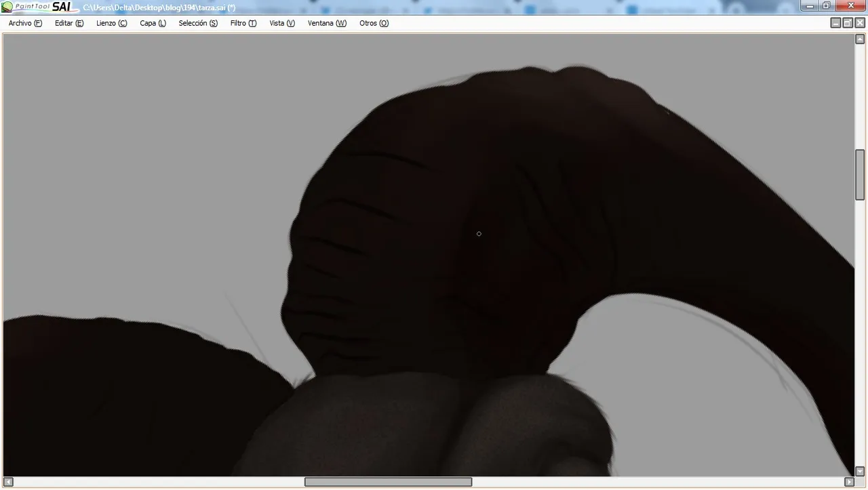Open the Capa menu

[x=153, y=23]
